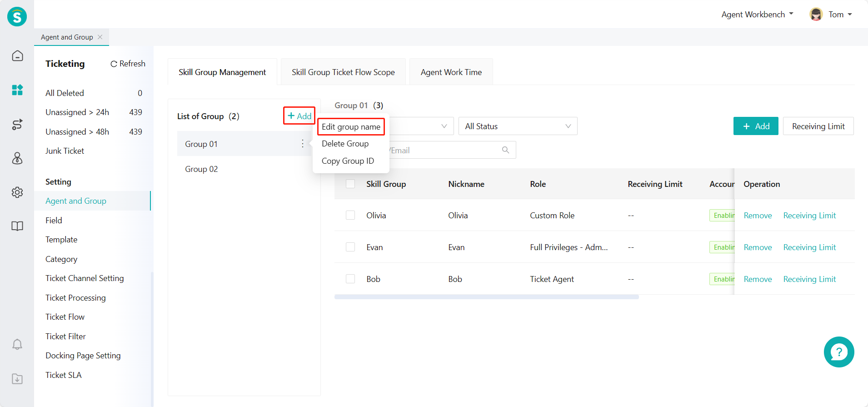Click the search magnifier icon
This screenshot has height=407, width=868.
[505, 150]
